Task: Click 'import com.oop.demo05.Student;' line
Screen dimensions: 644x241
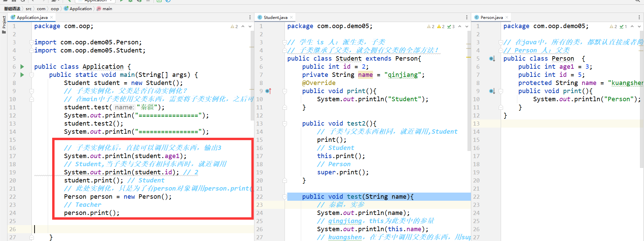Action: click(90, 50)
